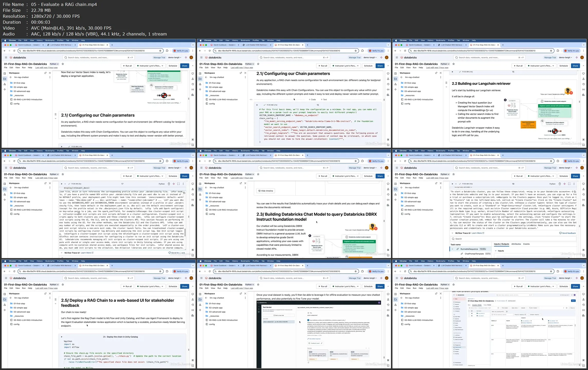Open the Python language dropdown in the 2.5 Deploy frame
588x370 pixels.
point(54,285)
